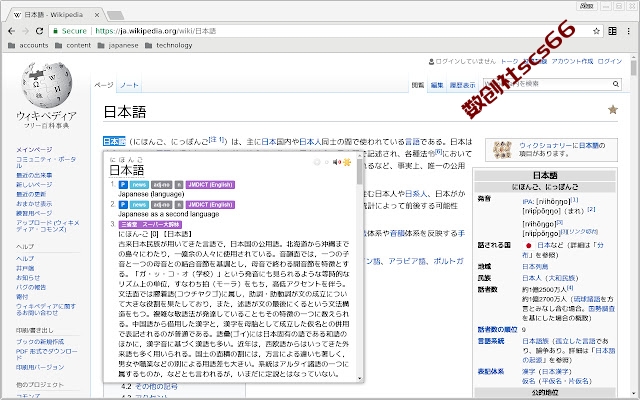Open 最近の出来事 sidebar link
Viewport: 640px width, 400px height.
point(34,175)
